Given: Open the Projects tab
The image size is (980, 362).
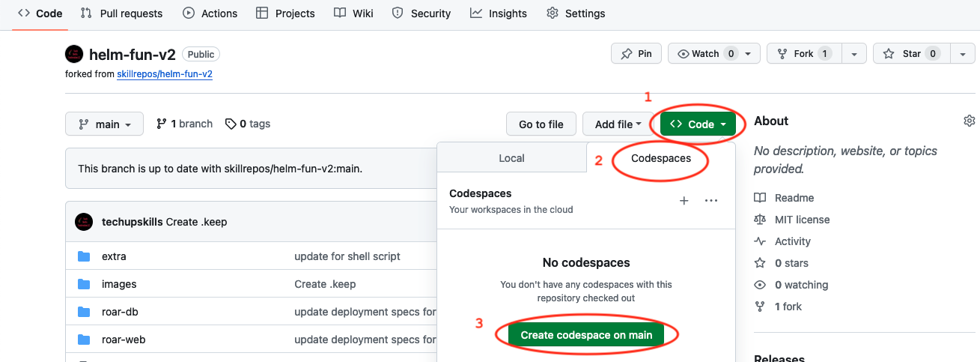Looking at the screenshot, I should click(x=285, y=13).
